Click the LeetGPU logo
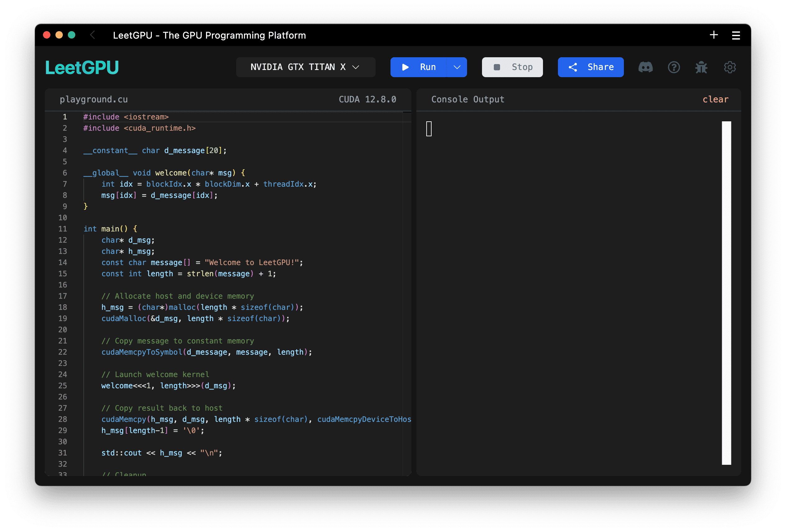This screenshot has width=786, height=532. (82, 67)
